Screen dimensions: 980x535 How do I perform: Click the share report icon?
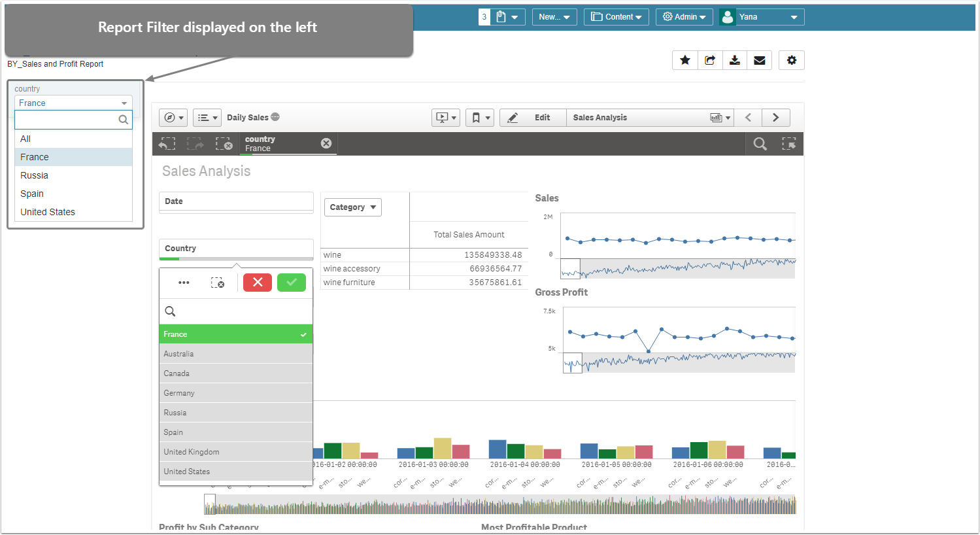(709, 60)
